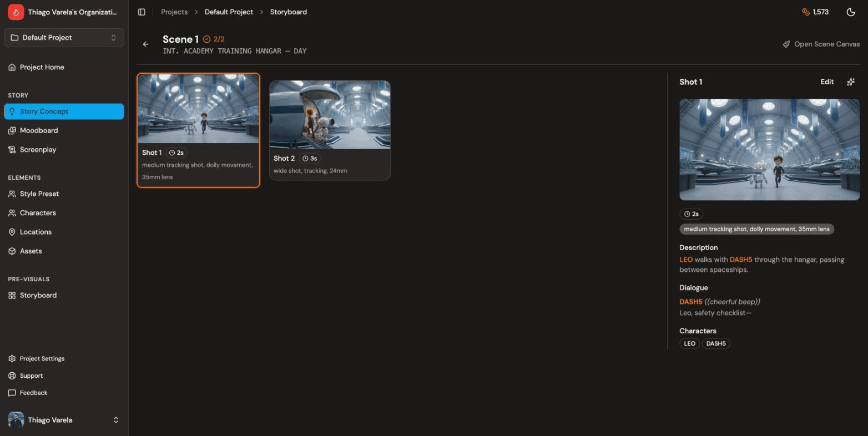868x436 pixels.
Task: Open the Default Project switcher
Action: click(64, 37)
